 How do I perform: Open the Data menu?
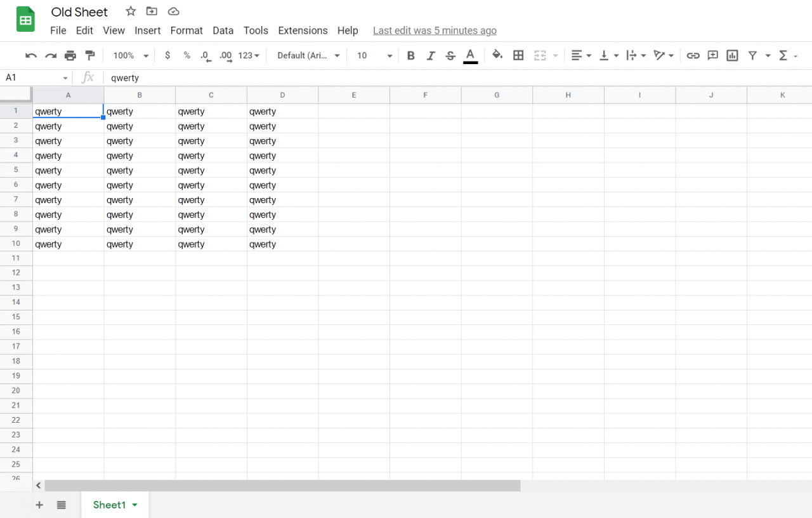[x=223, y=30]
